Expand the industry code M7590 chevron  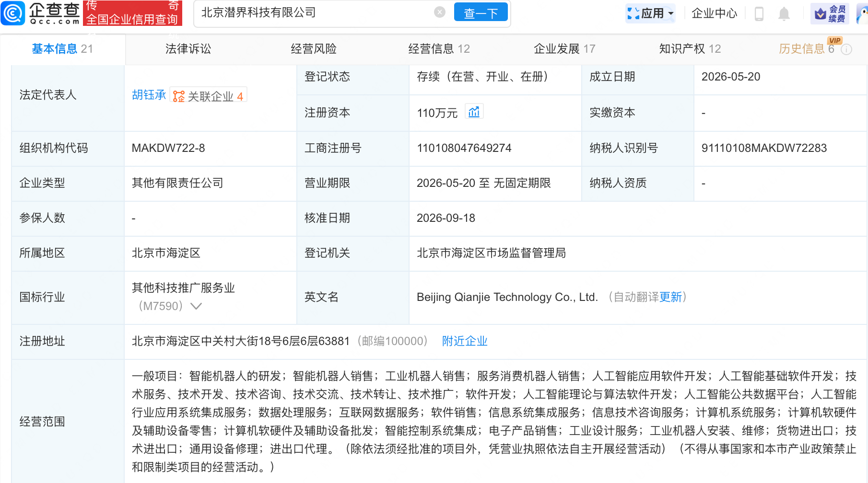[196, 306]
